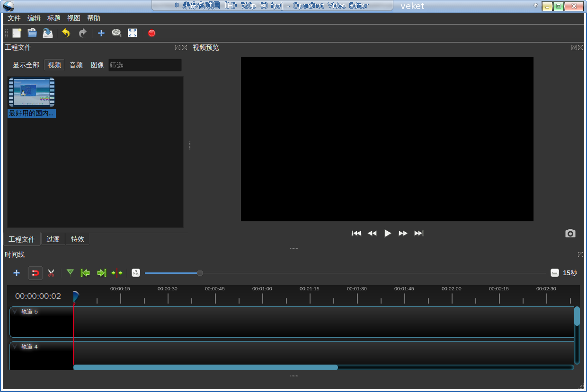The width and height of the screenshot is (587, 392).
Task: Jump to the previous marker
Action: [85, 273]
